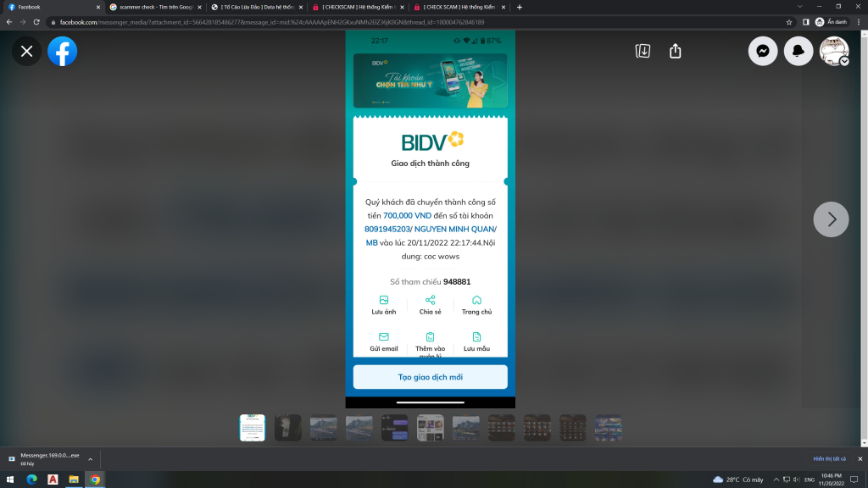Image resolution: width=868 pixels, height=488 pixels.
Task: Open the profile avatar menu
Action: [834, 51]
